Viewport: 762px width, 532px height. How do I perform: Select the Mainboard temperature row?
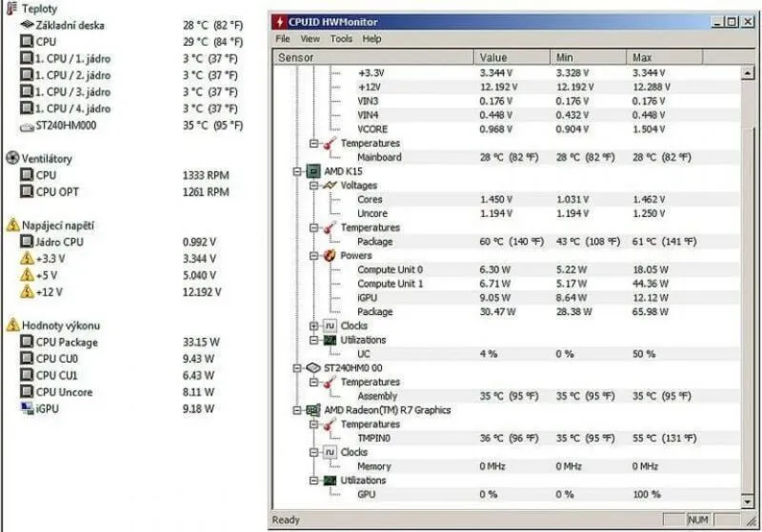(508, 157)
